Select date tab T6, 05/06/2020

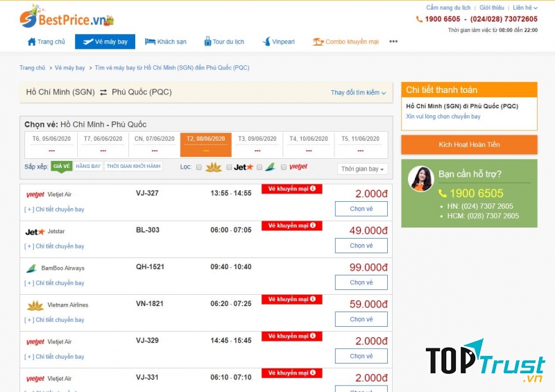click(51, 144)
